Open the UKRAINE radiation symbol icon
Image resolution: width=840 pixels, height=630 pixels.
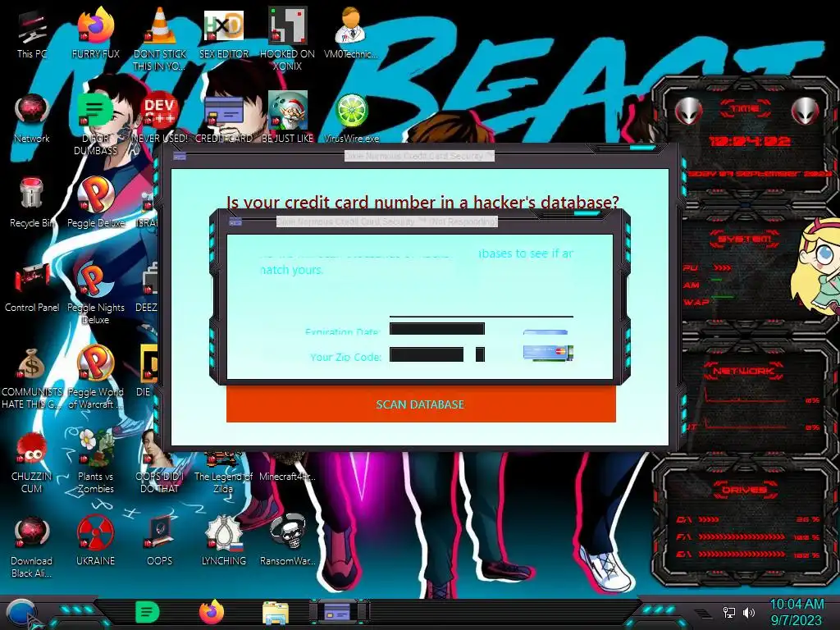click(95, 541)
